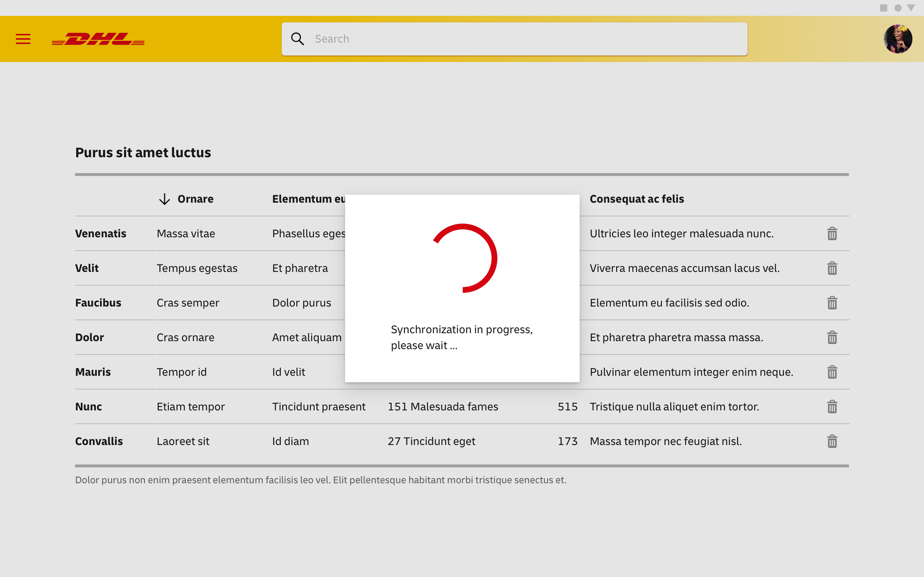
Task: Delete the Dolor row
Action: pos(832,337)
